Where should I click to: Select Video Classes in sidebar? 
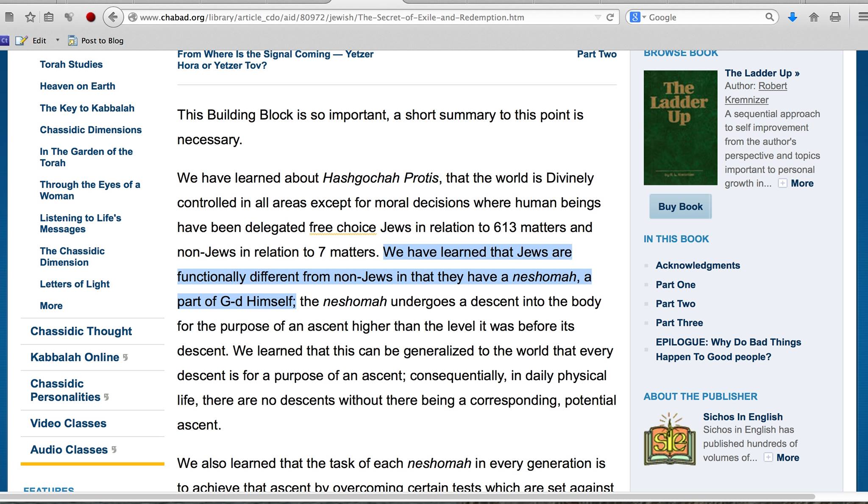pos(68,423)
